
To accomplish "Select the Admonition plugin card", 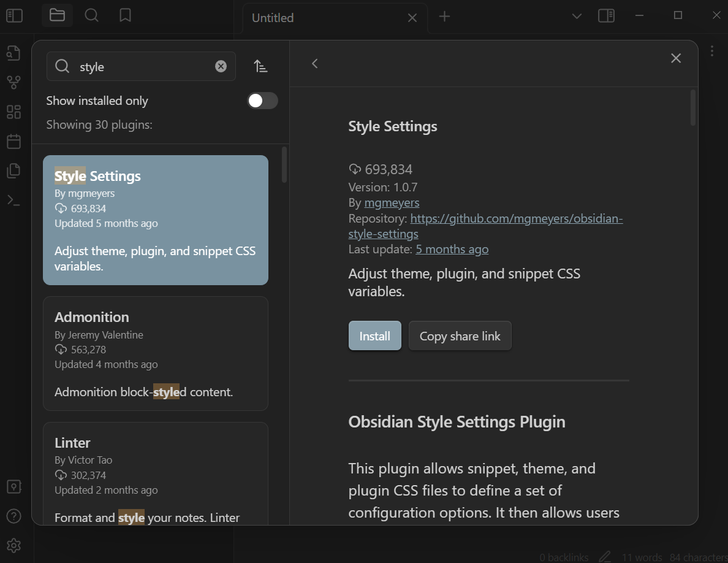I will [x=156, y=353].
